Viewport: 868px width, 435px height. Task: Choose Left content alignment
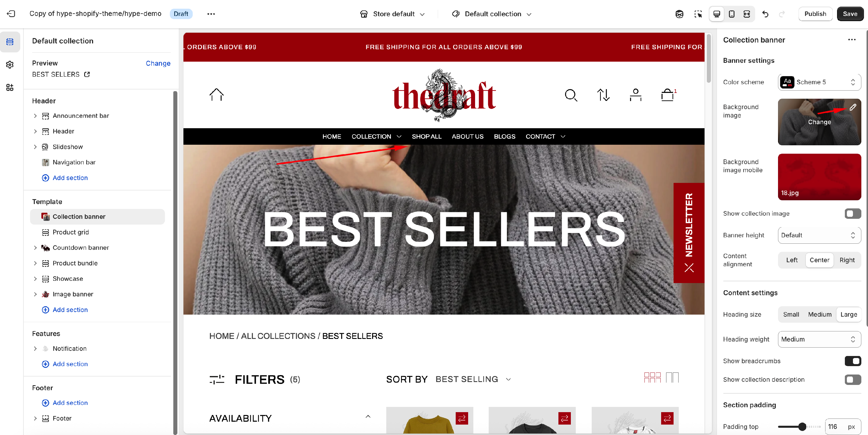coord(792,260)
